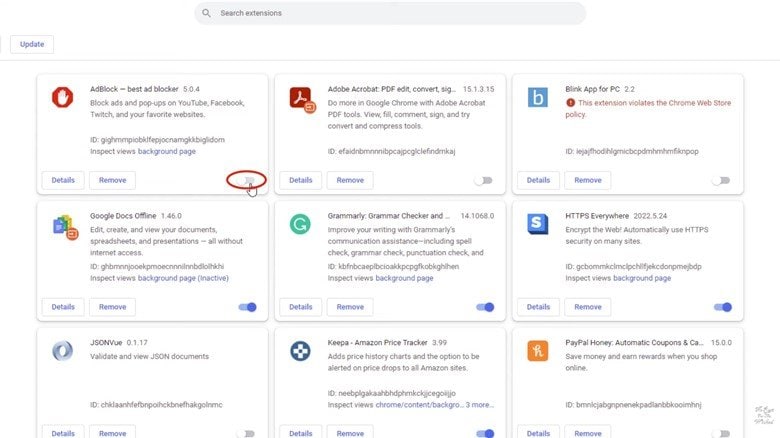Remove the Google Docs Offline extension
The height and width of the screenshot is (438, 780).
[x=112, y=307]
